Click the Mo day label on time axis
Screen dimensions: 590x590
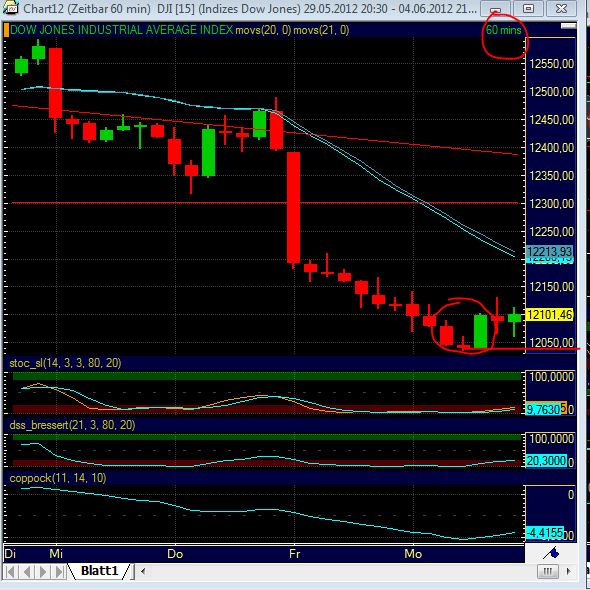[x=413, y=554]
